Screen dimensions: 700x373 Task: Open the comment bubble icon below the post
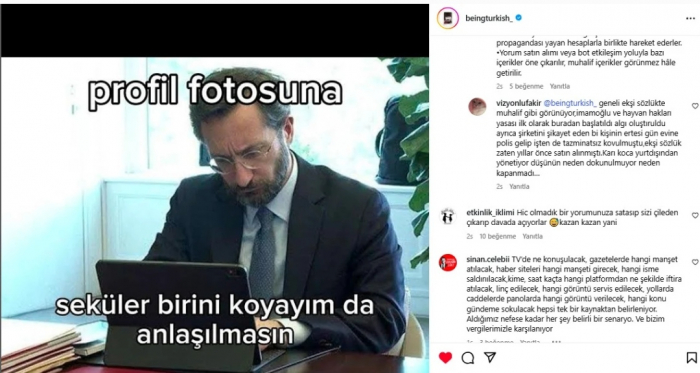pos(467,357)
